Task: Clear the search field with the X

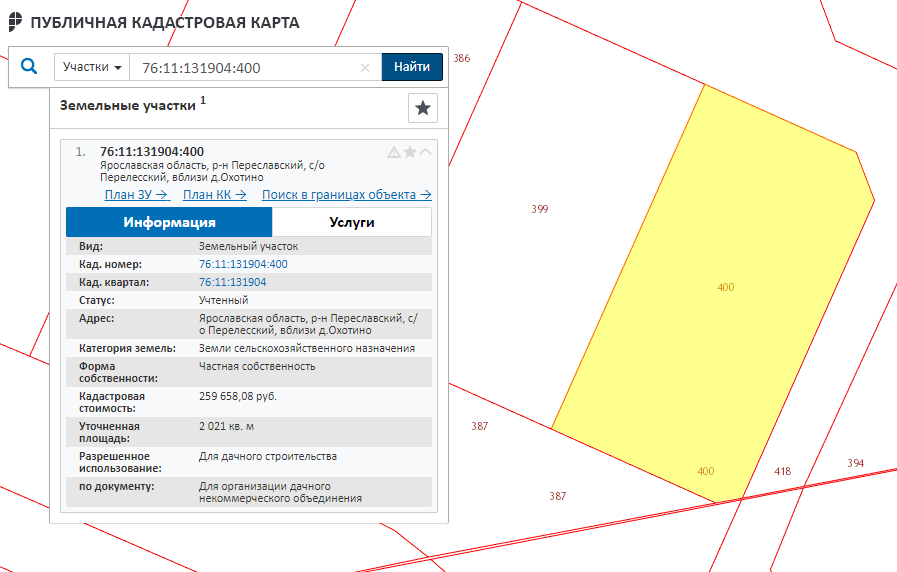Action: [x=365, y=68]
